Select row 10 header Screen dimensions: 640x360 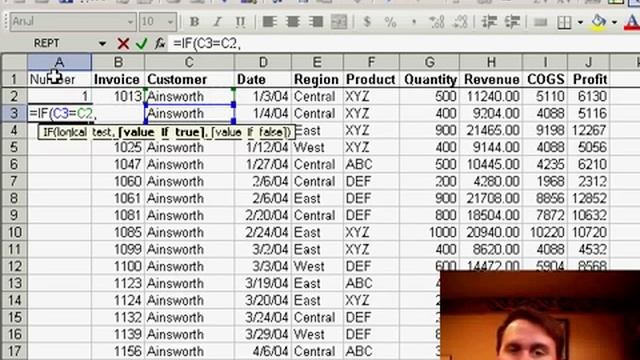tap(14, 232)
